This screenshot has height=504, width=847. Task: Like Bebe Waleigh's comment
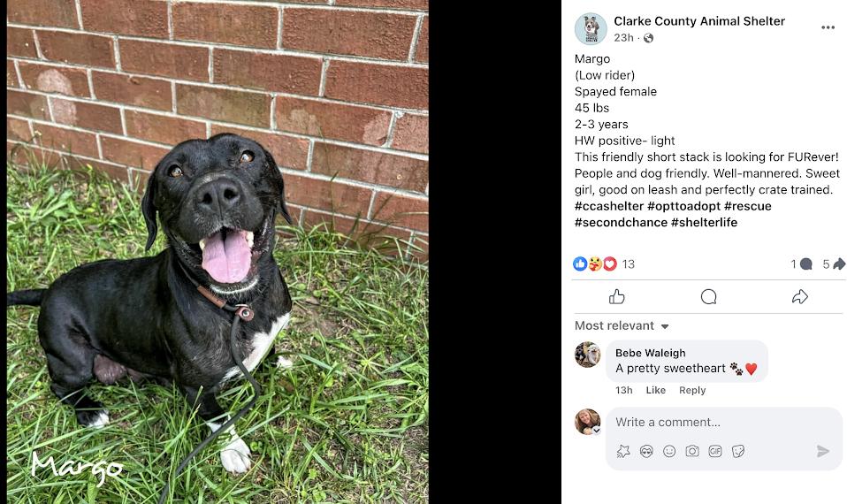(655, 390)
